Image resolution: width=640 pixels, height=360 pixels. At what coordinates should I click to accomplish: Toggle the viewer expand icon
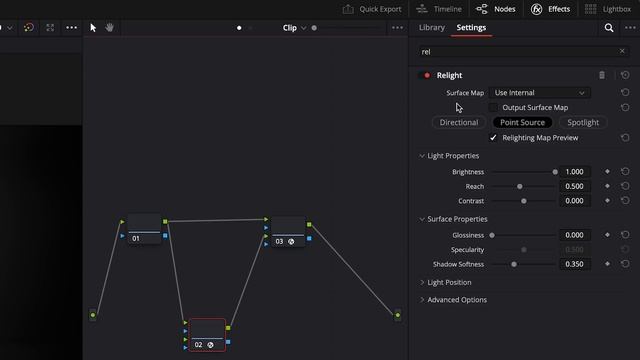(50, 28)
